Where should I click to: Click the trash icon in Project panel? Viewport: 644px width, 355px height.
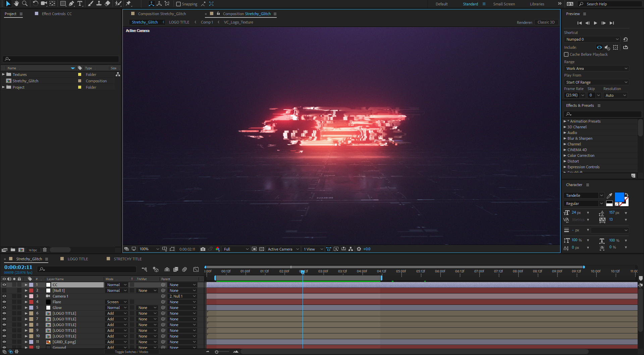[45, 250]
